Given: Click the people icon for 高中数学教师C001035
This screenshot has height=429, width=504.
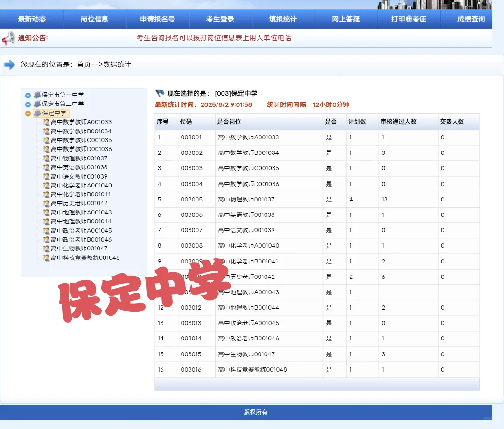Looking at the screenshot, I should coord(46,140).
